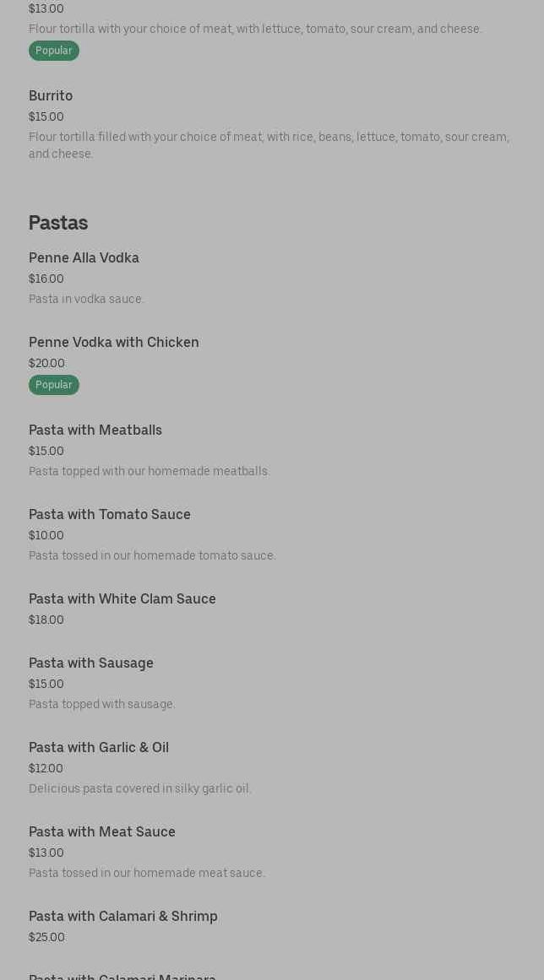544x980 pixels.
Task: Open Pasta with White Clam Sauce
Action: pos(122,599)
